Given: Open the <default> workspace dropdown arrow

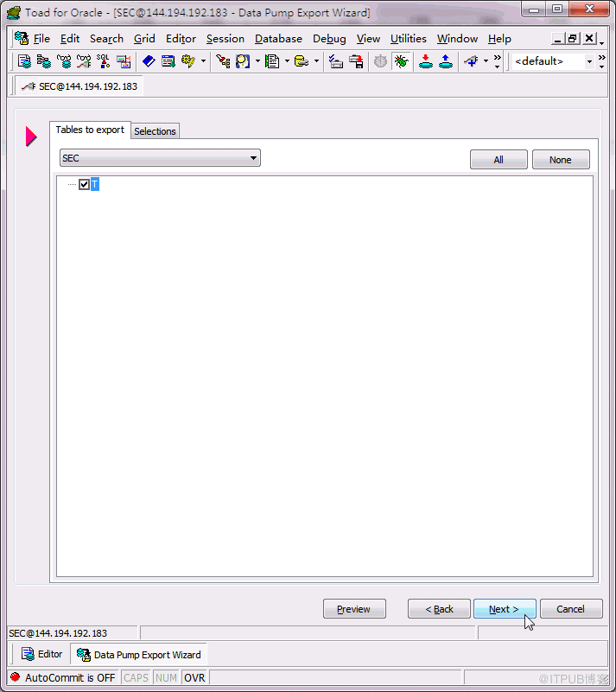Looking at the screenshot, I should click(589, 61).
